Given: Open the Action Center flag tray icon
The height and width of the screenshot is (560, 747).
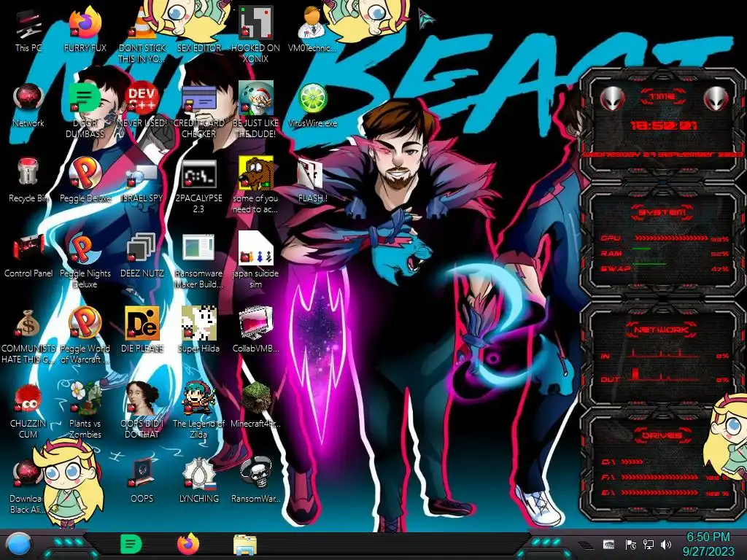Looking at the screenshot, I should coord(631,545).
